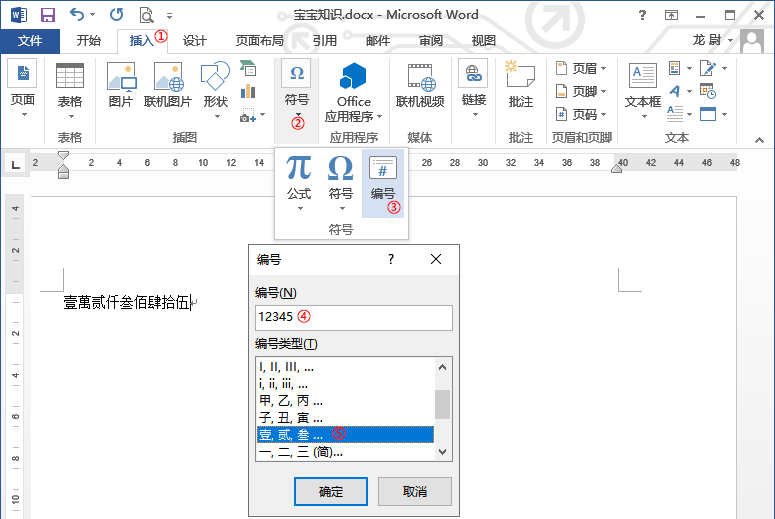The image size is (775, 519).
Task: Click the WordArt icon in 文本 group
Action: click(x=675, y=91)
